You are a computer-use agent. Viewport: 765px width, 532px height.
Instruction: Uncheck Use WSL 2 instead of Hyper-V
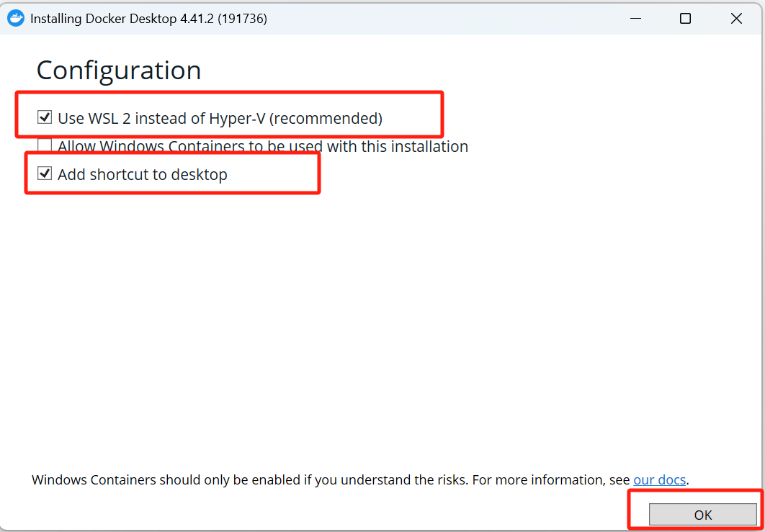coord(45,117)
